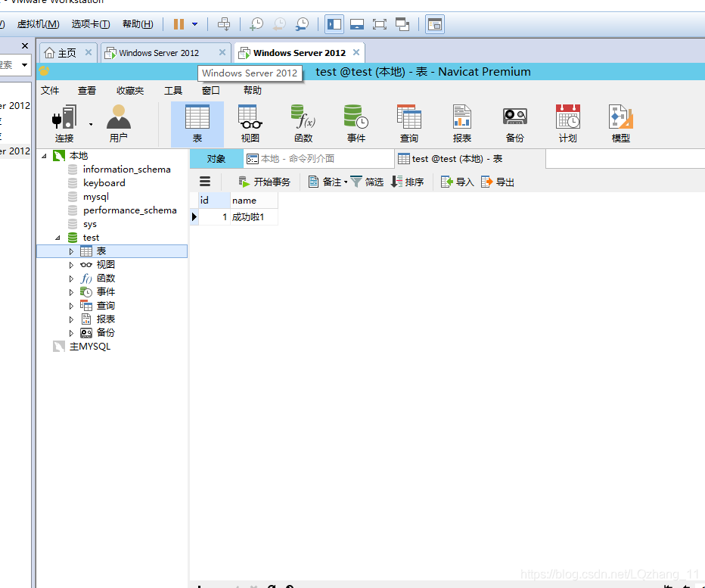
Task: Select the 成功啦1 cell
Action: [254, 217]
